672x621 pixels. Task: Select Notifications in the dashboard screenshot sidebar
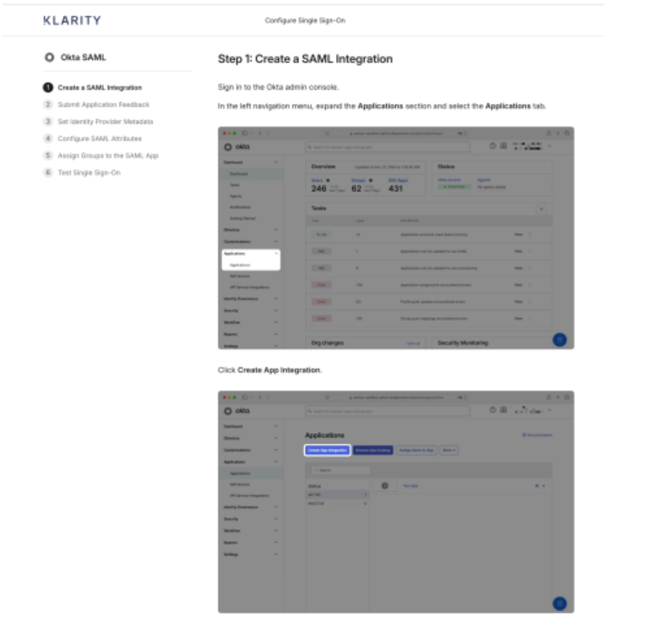pyautogui.click(x=241, y=207)
